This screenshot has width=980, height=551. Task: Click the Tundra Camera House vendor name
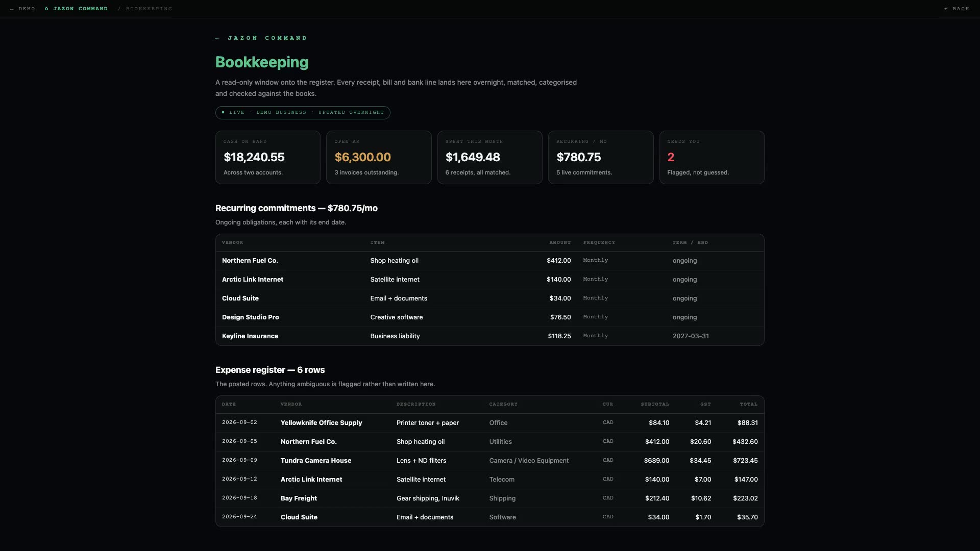click(316, 461)
